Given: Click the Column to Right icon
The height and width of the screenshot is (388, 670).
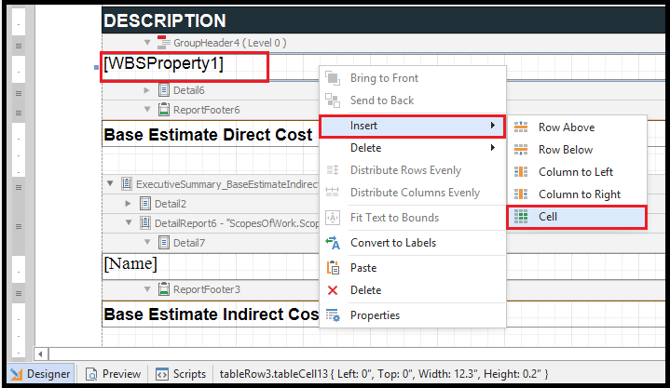Looking at the screenshot, I should pos(520,194).
